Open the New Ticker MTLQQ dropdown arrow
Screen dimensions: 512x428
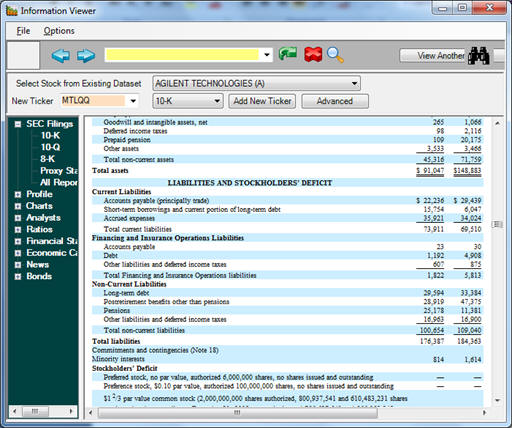point(133,101)
